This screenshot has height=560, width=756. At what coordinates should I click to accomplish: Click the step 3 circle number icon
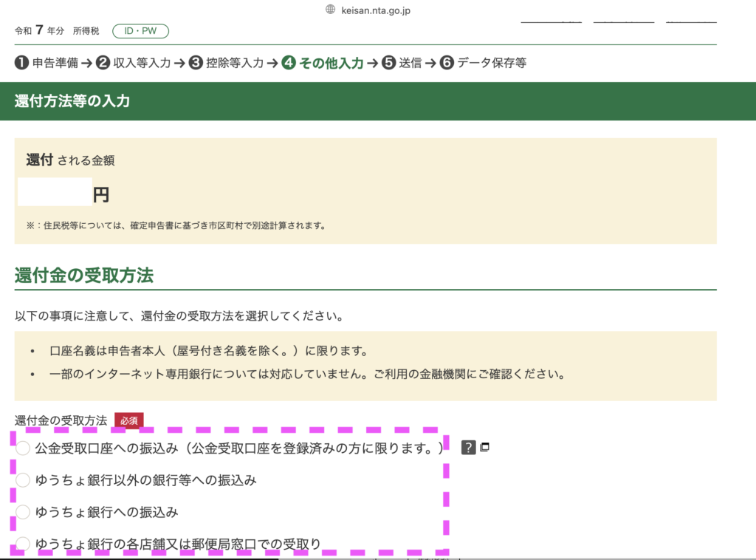(x=196, y=63)
